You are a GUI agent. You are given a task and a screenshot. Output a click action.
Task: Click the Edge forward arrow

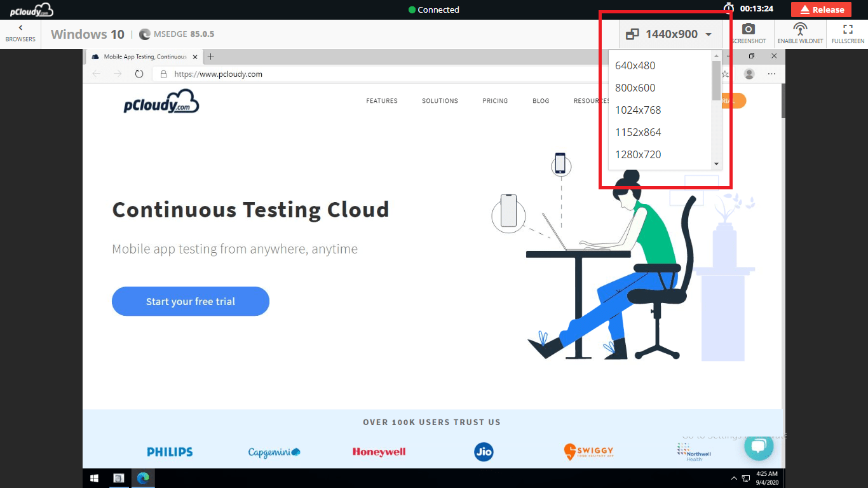pyautogui.click(x=118, y=74)
